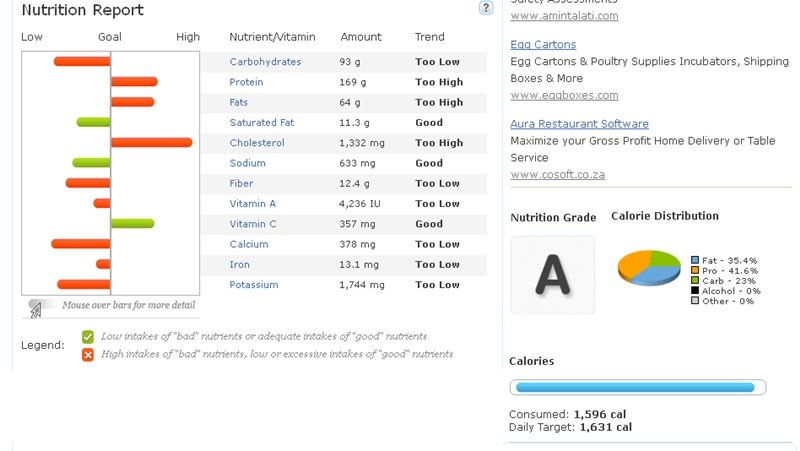Screen dimensions: 800x451
Task: Open the Carbohydrates nutrient link
Action: [265, 62]
